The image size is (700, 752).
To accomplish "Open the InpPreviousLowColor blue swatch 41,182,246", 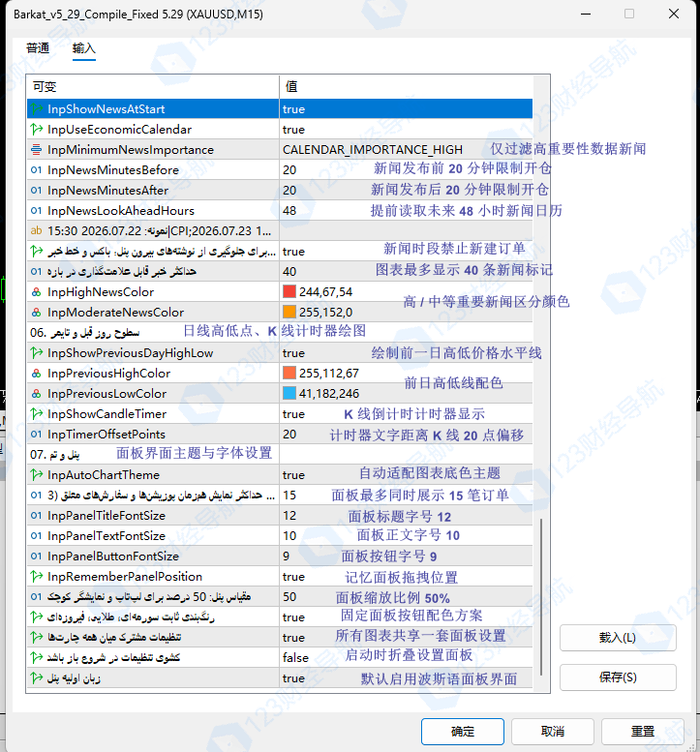I will point(289,393).
